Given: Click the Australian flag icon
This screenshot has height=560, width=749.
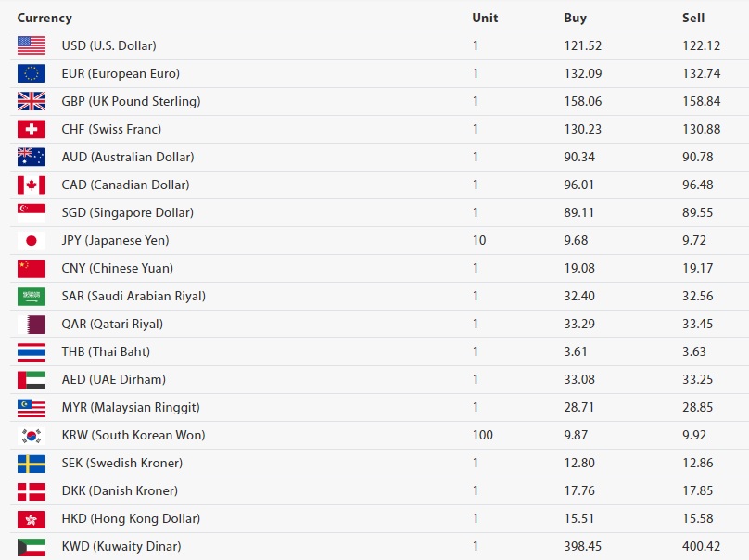Looking at the screenshot, I should click(x=31, y=157).
